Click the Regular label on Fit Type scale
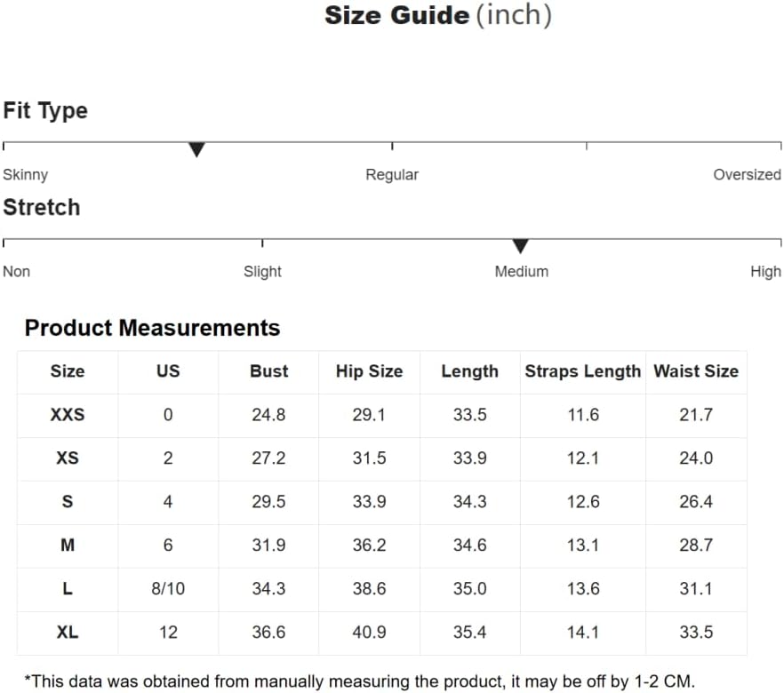The width and height of the screenshot is (784, 693). click(x=392, y=175)
